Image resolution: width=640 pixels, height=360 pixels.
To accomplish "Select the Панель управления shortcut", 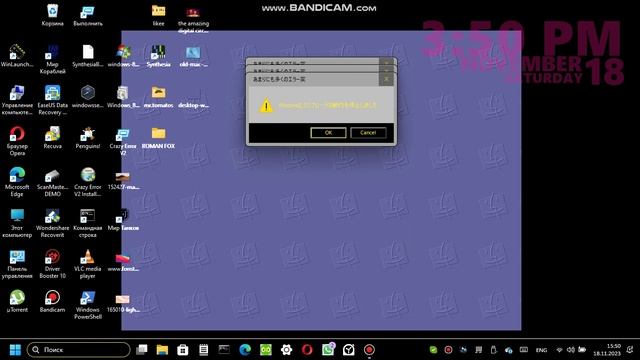I will click(17, 264).
